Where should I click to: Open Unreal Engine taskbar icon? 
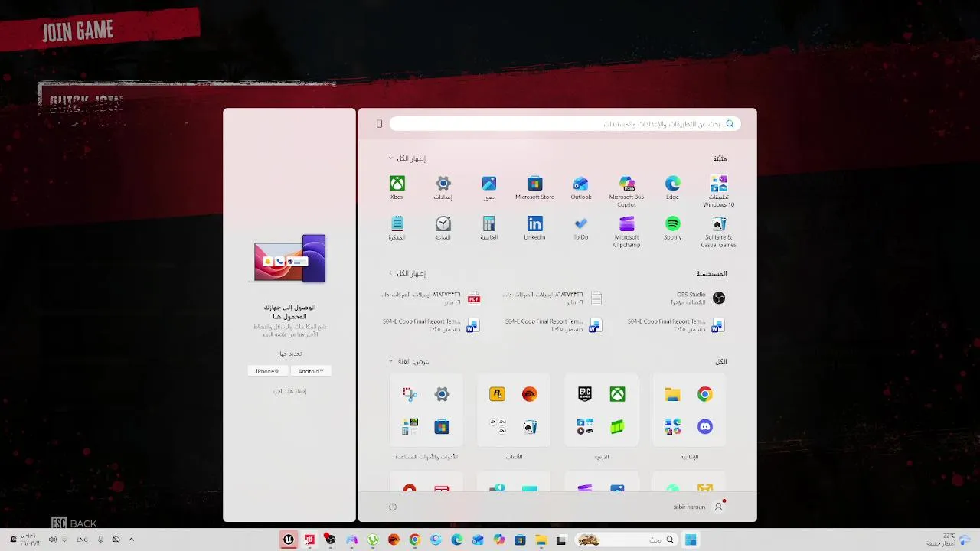click(x=288, y=540)
